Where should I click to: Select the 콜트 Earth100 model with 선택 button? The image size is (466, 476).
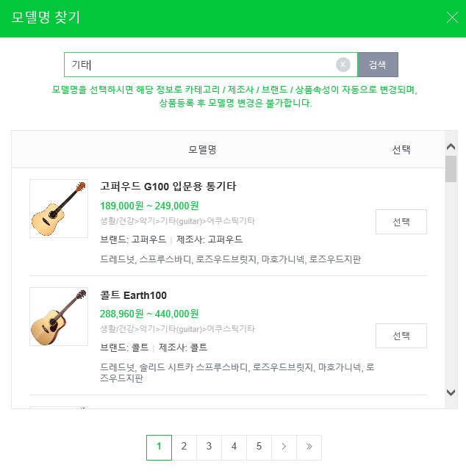(x=401, y=336)
